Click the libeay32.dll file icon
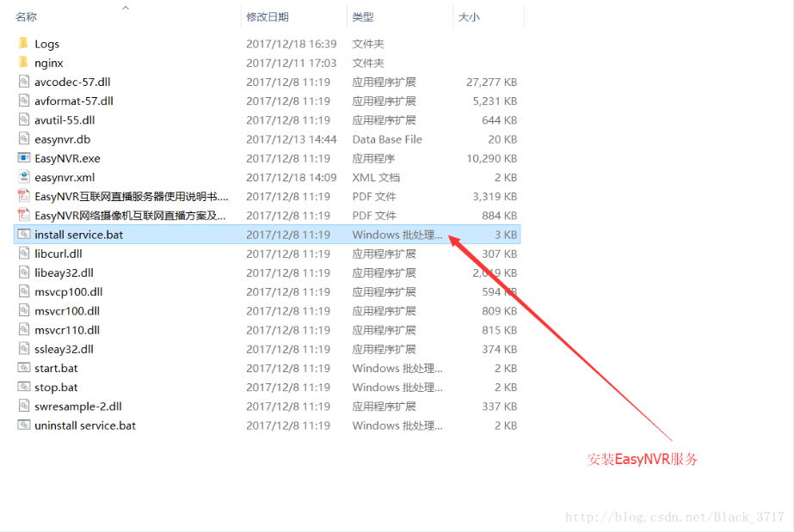This screenshot has width=794, height=532. (x=24, y=272)
